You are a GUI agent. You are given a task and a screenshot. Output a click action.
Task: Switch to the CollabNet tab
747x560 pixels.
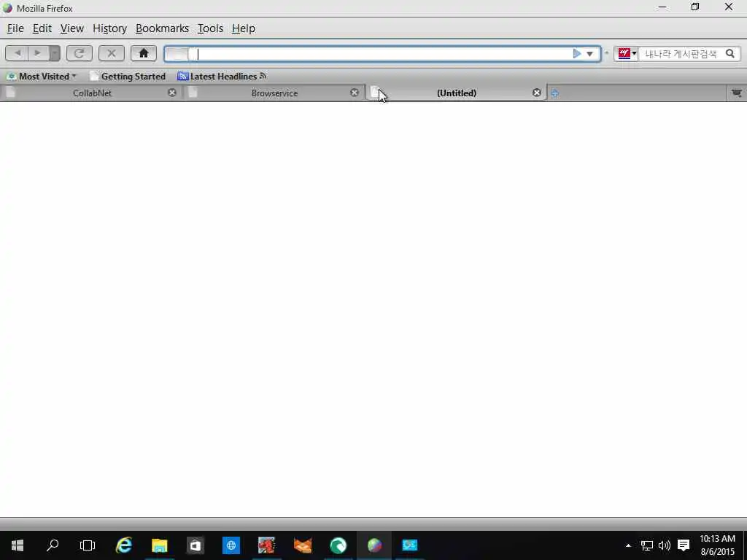[91, 93]
